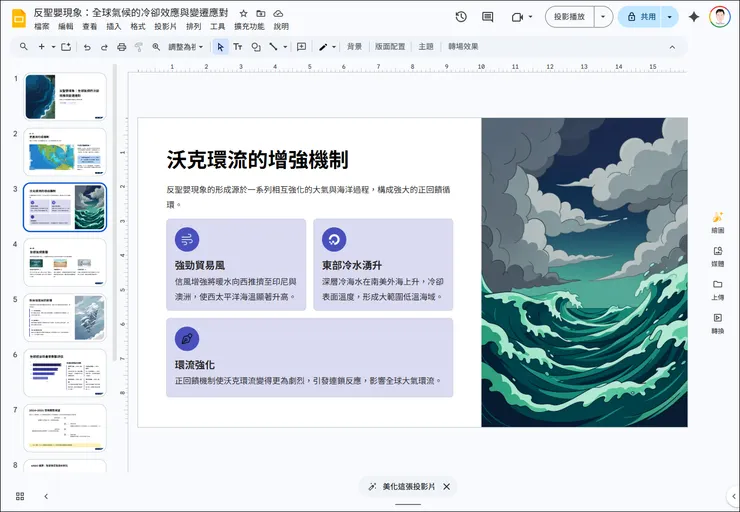Check the cloud save status icon
The width and height of the screenshot is (740, 512).
tap(278, 14)
